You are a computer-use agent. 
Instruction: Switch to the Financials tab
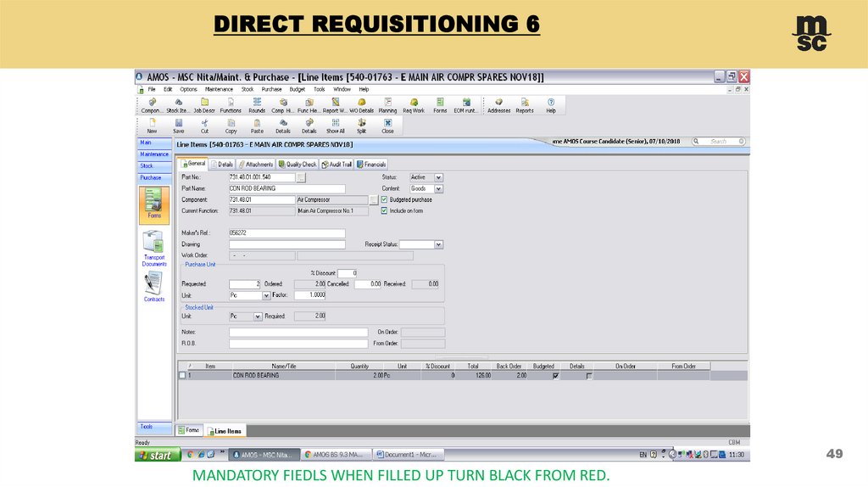tap(371, 164)
